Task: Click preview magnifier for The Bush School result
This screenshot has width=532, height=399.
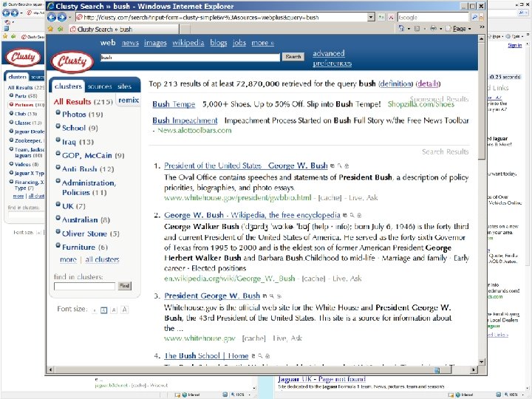Action: coord(260,356)
